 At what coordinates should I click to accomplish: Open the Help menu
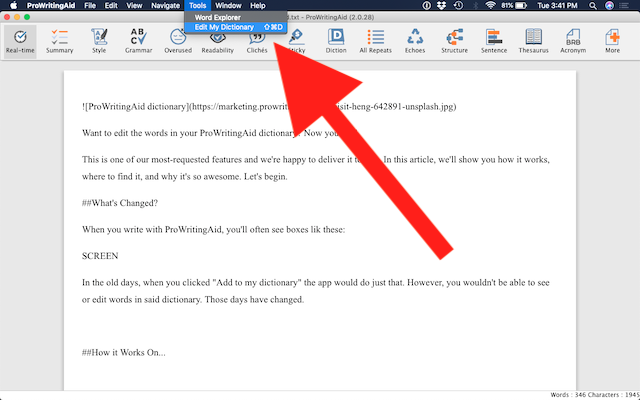[258, 6]
